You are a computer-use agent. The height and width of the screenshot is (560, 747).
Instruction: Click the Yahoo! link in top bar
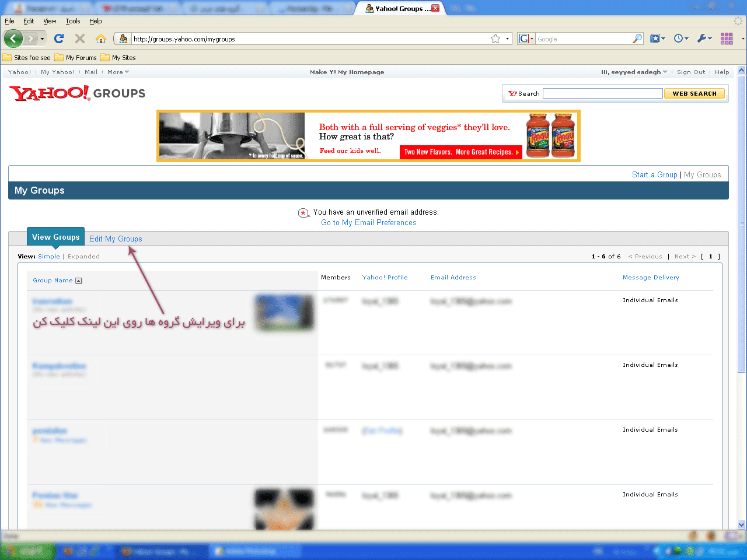[x=19, y=72]
